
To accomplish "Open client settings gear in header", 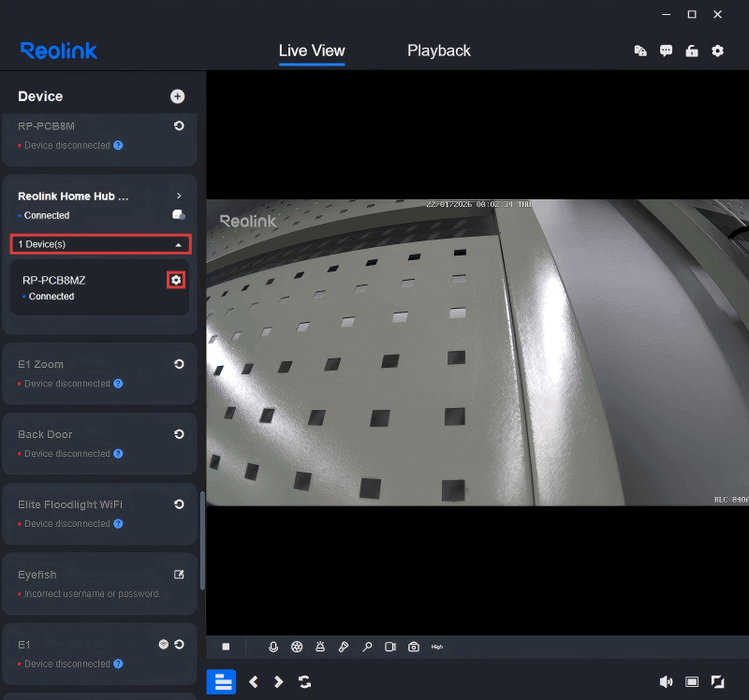I will coord(717,51).
